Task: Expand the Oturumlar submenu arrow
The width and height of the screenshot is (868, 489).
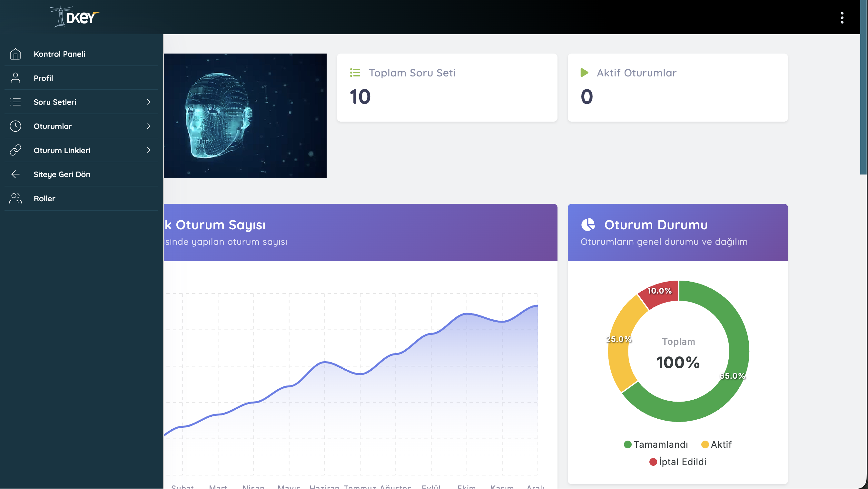Action: [148, 126]
